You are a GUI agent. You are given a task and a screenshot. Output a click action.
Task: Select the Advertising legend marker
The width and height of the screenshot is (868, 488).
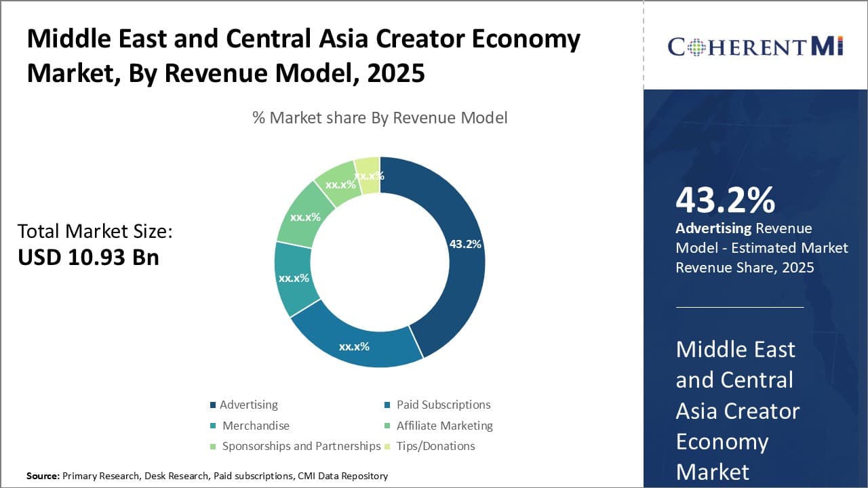(x=214, y=405)
